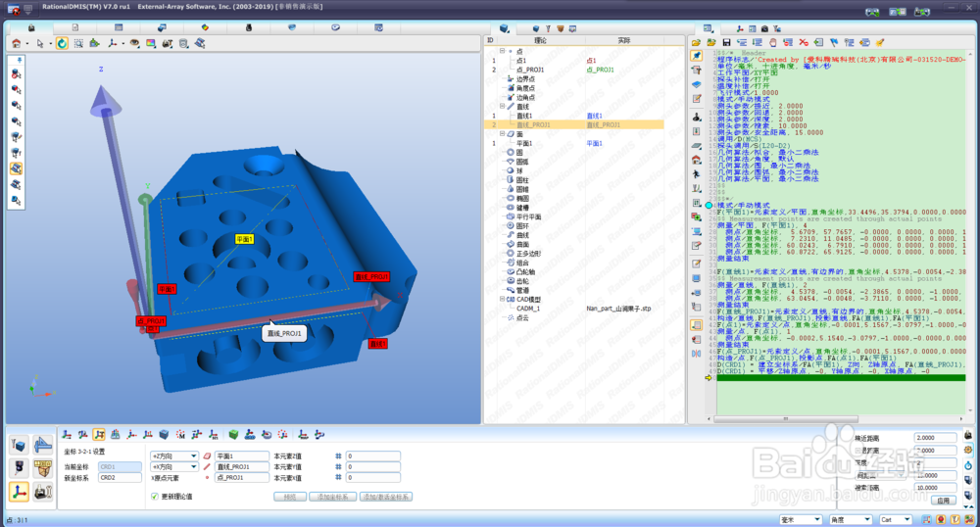Click the save program icon

(x=726, y=42)
